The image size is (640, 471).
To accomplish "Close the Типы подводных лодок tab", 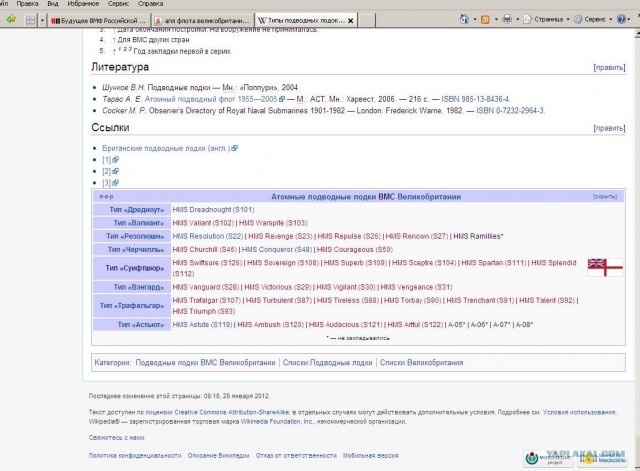I will pyautogui.click(x=350, y=21).
